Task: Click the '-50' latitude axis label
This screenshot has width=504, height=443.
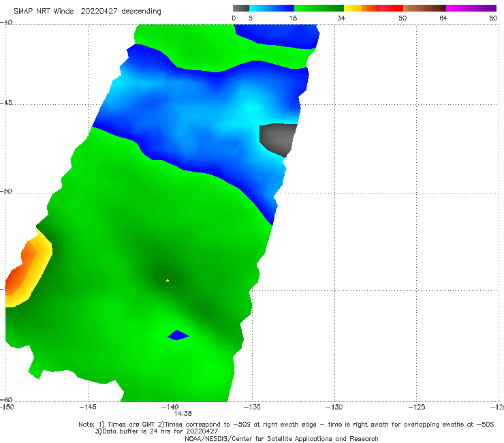Action: click(x=6, y=192)
